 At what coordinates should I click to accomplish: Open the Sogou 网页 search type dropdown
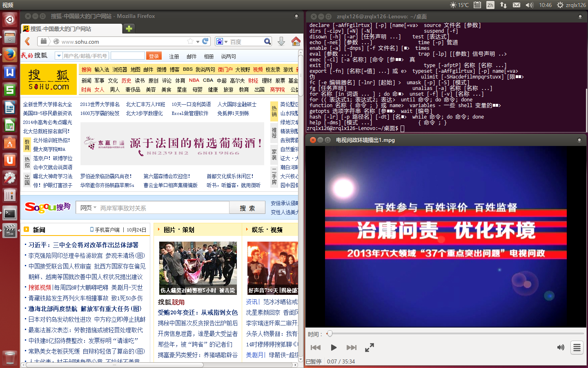(88, 208)
